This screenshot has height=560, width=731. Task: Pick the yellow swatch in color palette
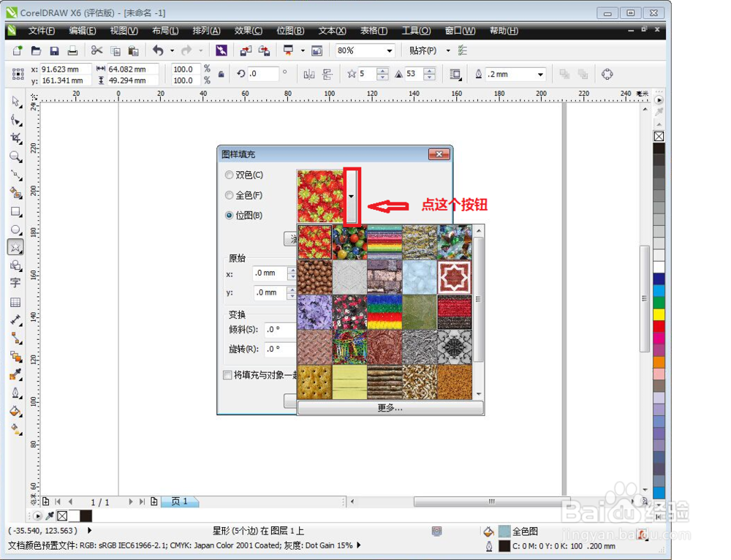pyautogui.click(x=659, y=314)
